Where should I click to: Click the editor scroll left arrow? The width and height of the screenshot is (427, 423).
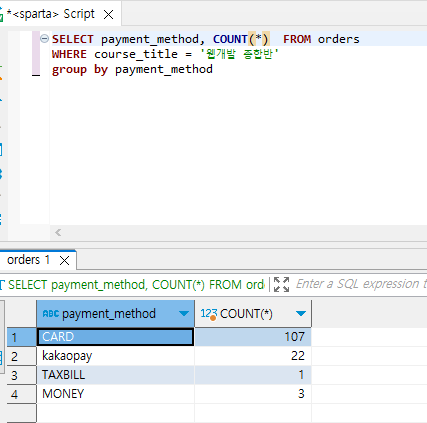click(58, 232)
